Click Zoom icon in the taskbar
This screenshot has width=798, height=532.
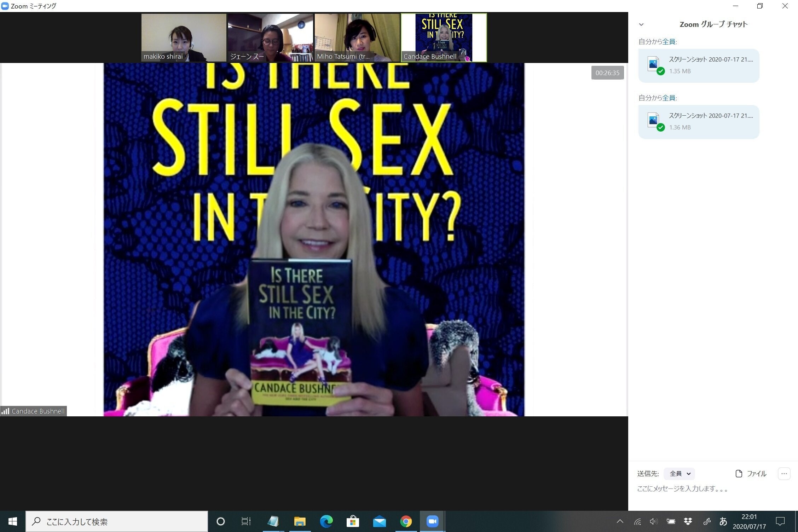[x=432, y=521]
